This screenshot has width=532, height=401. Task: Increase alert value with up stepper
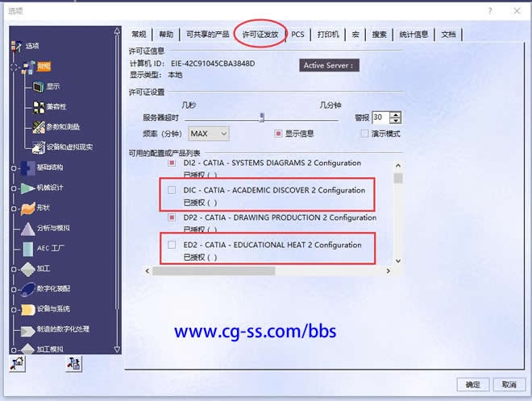click(x=396, y=114)
